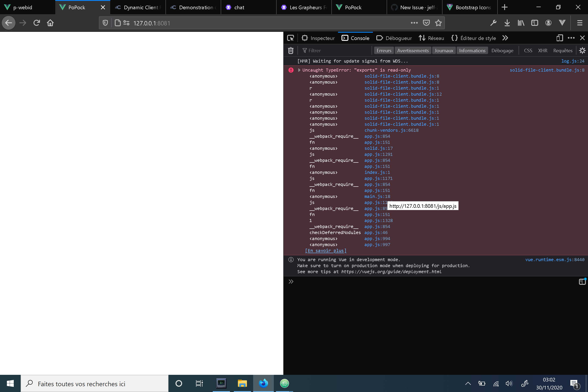This screenshot has width=588, height=392.
Task: Open the Firefox downloads panel
Action: click(x=507, y=23)
